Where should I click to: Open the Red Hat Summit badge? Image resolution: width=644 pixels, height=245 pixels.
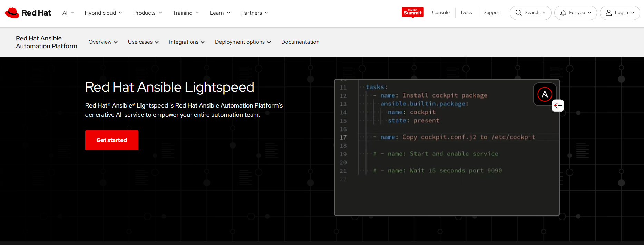coord(412,12)
